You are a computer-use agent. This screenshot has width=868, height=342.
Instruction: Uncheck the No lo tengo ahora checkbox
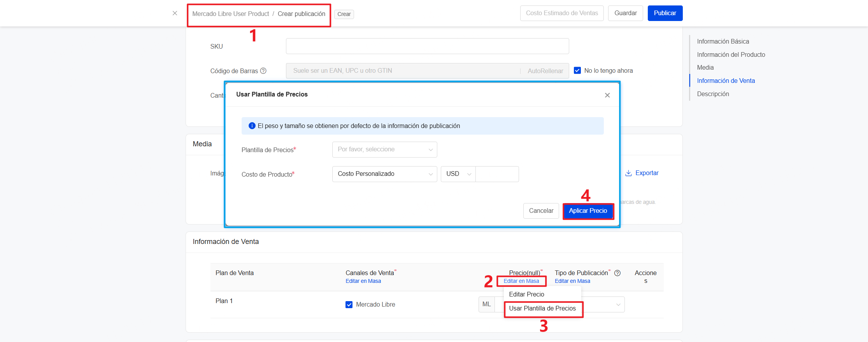[577, 70]
